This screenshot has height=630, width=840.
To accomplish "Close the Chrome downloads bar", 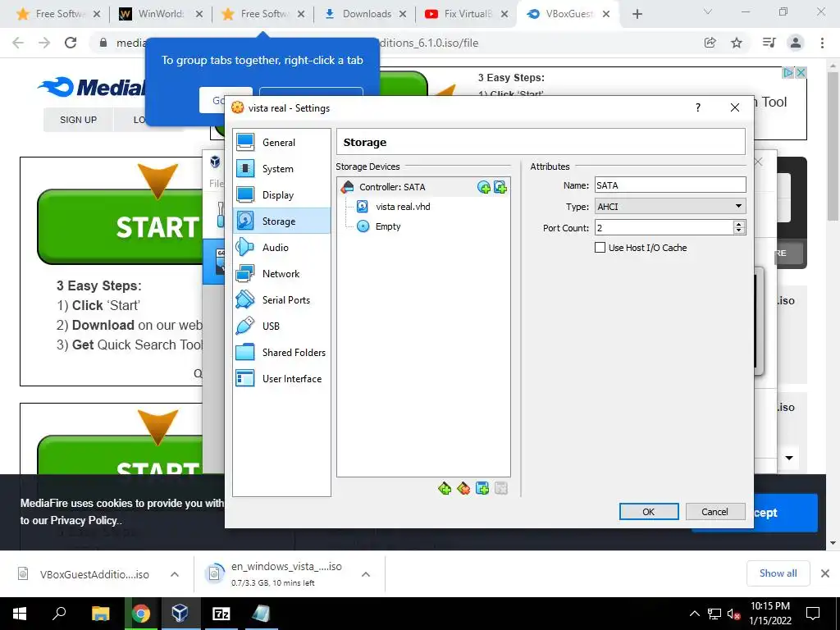I will pyautogui.click(x=825, y=573).
